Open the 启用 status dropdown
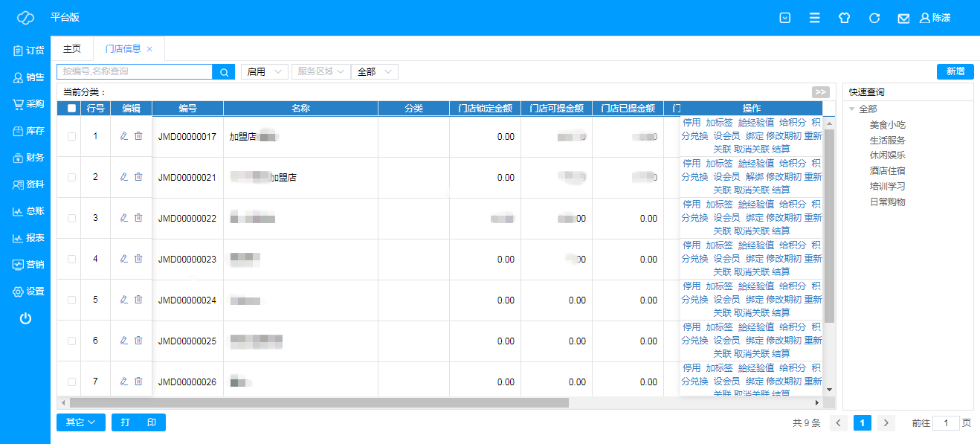 pyautogui.click(x=264, y=72)
